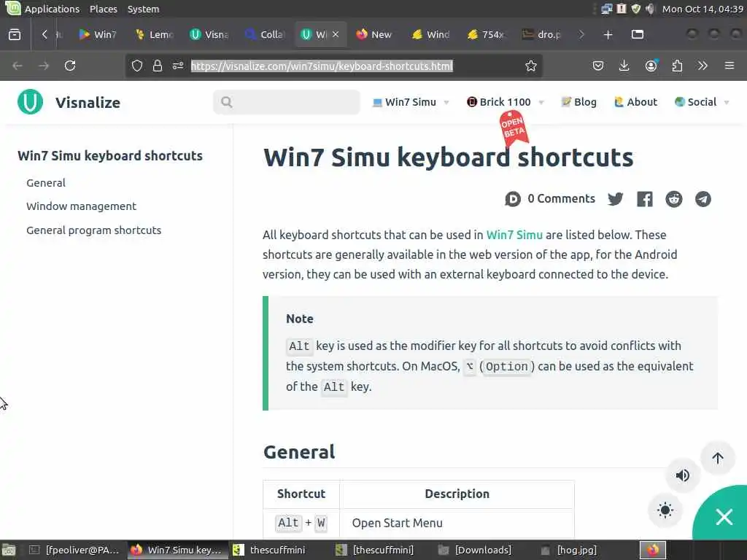
Task: Open a new browser tab
Action: pyautogui.click(x=608, y=34)
